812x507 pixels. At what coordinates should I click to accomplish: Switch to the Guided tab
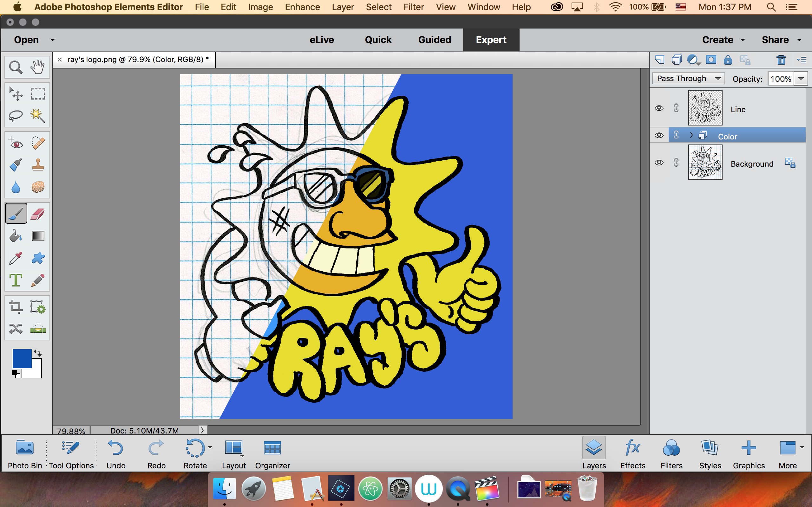434,40
